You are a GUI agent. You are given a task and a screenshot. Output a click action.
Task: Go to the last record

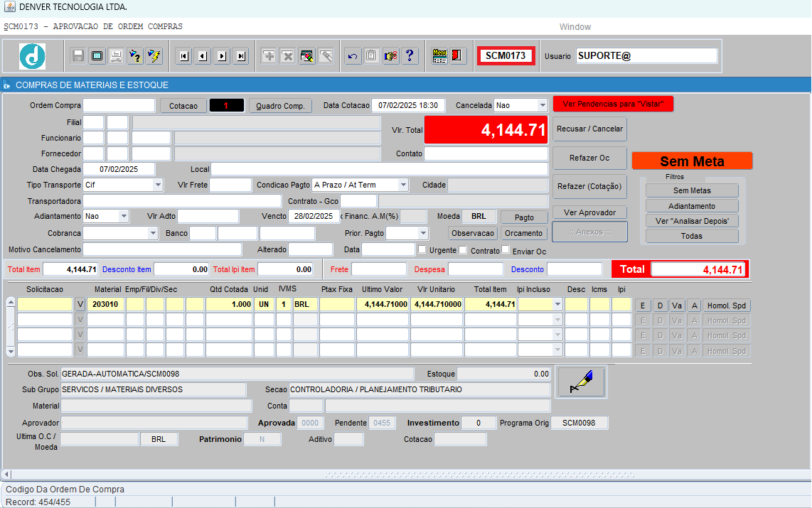click(241, 56)
